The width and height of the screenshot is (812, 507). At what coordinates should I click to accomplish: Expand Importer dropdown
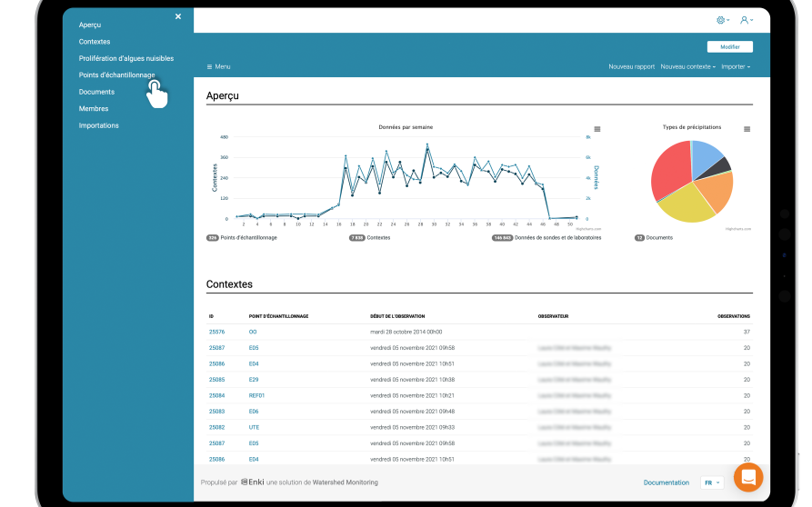click(x=736, y=66)
